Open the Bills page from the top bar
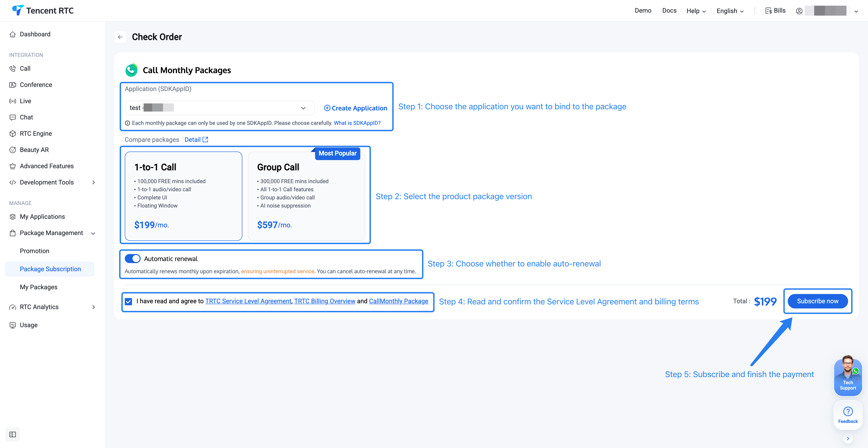Screen dimensions: 868x448 [x=775, y=10]
